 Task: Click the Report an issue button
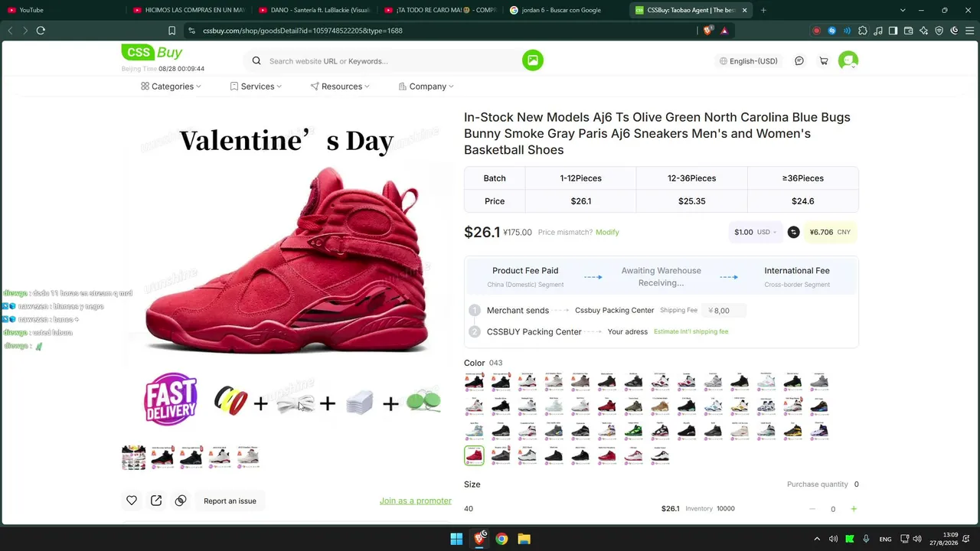[x=230, y=501]
